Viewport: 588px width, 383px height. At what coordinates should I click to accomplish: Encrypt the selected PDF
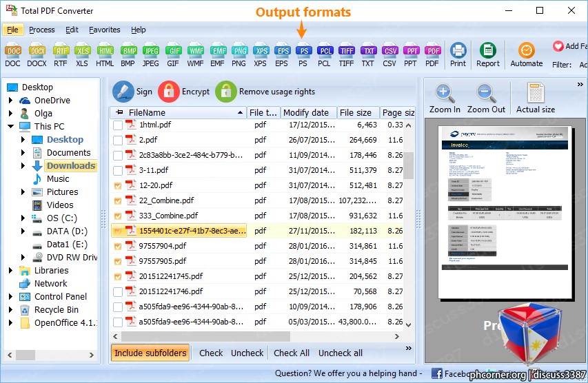pos(184,92)
